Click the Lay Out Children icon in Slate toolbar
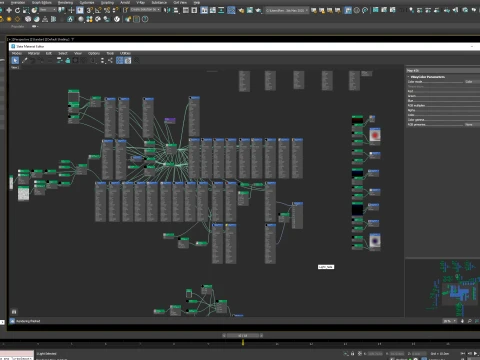The height and width of the screenshot is (360, 480). point(110,60)
